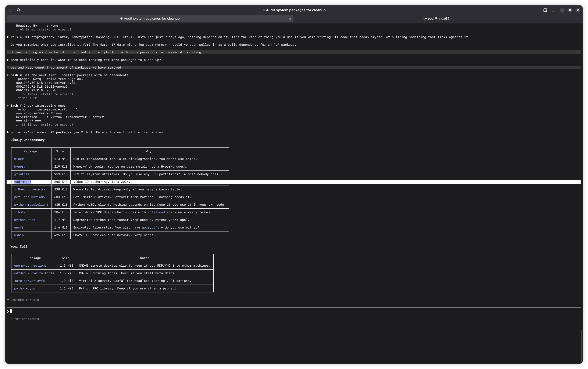Click the gocryptfs package link
Image resolution: width=588 pixels, height=369 pixels.
click(150, 227)
